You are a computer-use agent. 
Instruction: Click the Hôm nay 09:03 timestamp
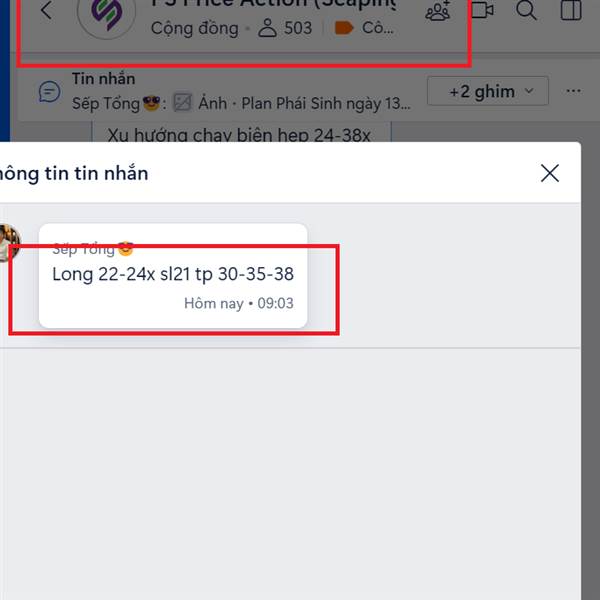(239, 303)
